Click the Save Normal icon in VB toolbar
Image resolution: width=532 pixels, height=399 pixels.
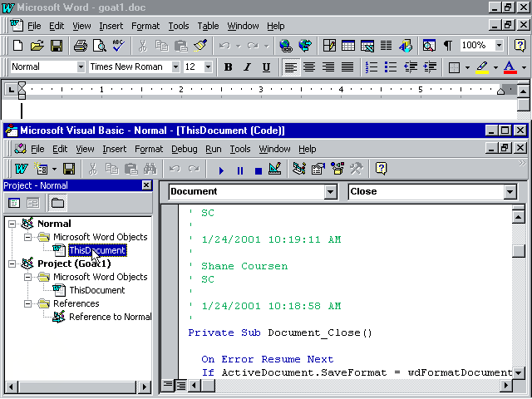click(x=69, y=169)
